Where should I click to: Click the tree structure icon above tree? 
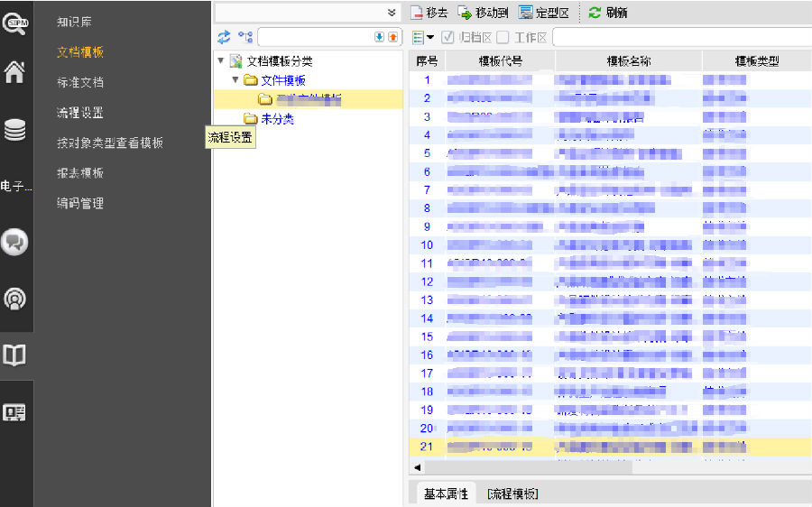245,37
